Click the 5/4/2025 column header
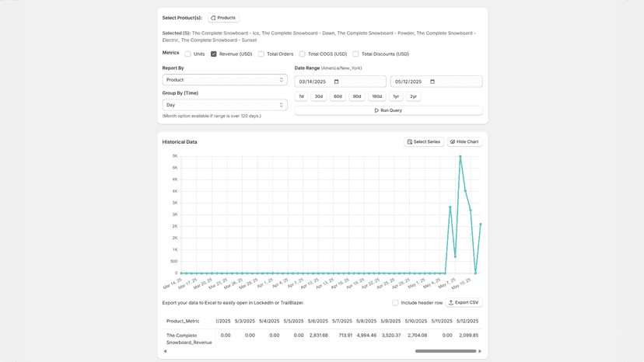 269,321
